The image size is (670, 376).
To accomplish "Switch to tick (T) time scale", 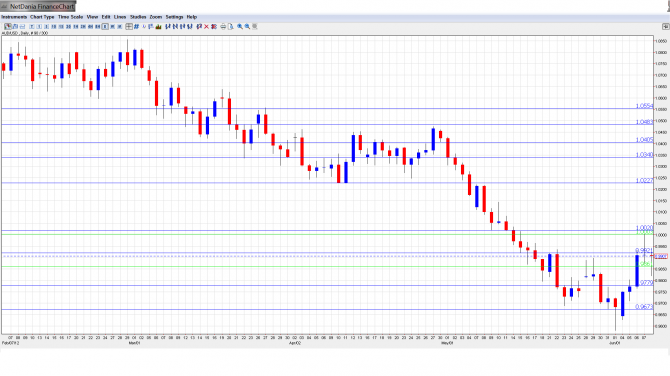I will pyautogui.click(x=31, y=26).
